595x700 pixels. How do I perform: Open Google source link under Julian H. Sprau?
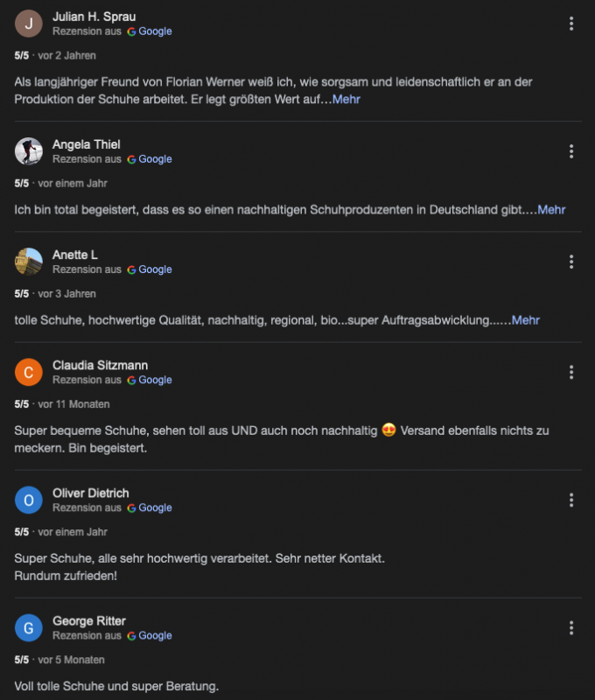coord(149,31)
